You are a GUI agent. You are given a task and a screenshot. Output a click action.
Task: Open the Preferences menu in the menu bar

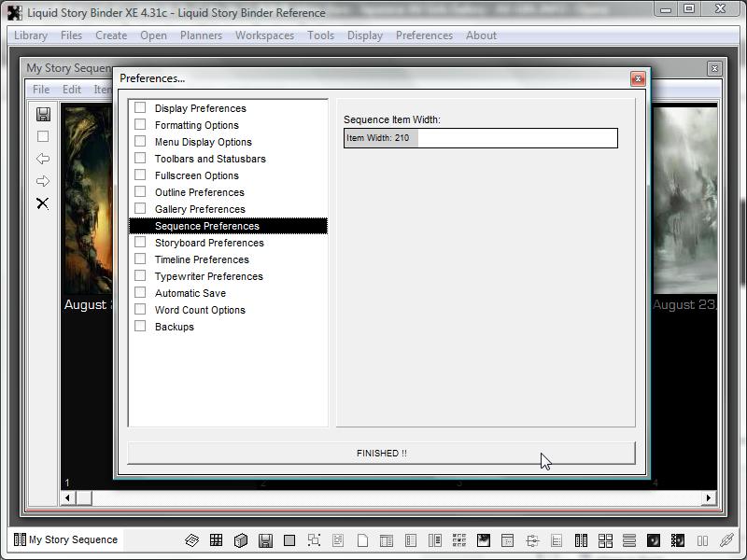tap(424, 35)
